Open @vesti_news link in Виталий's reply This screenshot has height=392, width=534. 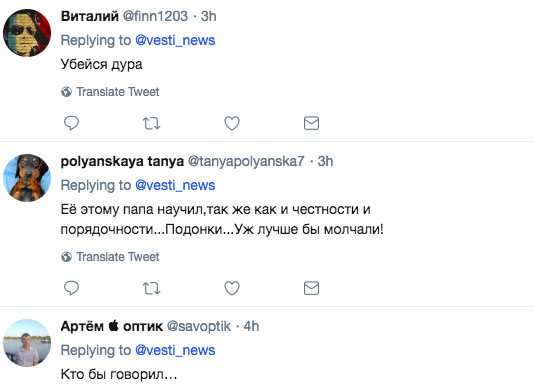pyautogui.click(x=175, y=40)
